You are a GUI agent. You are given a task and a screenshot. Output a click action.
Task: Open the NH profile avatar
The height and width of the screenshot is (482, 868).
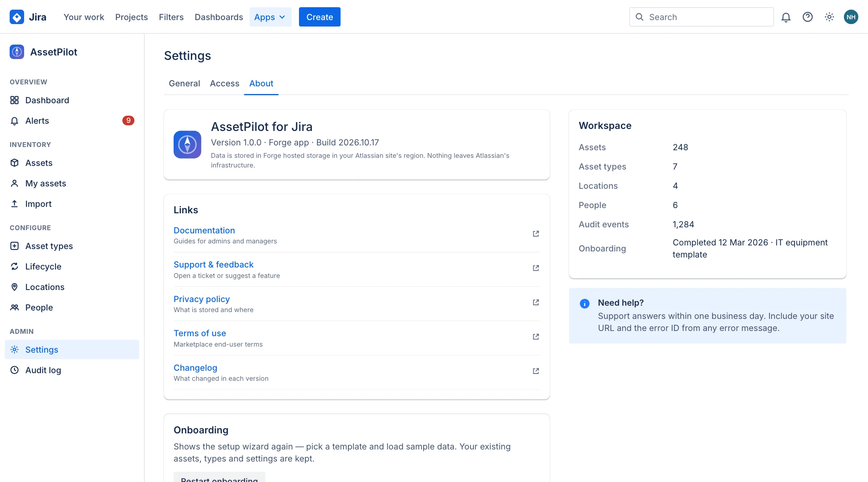point(851,17)
